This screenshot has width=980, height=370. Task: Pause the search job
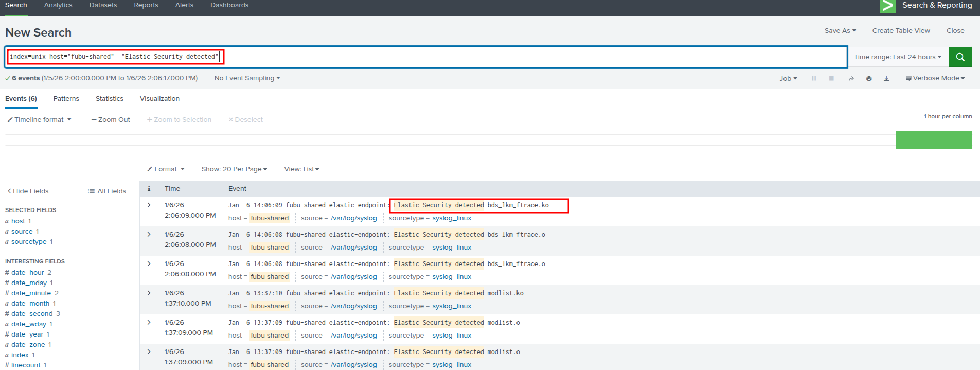pos(814,79)
